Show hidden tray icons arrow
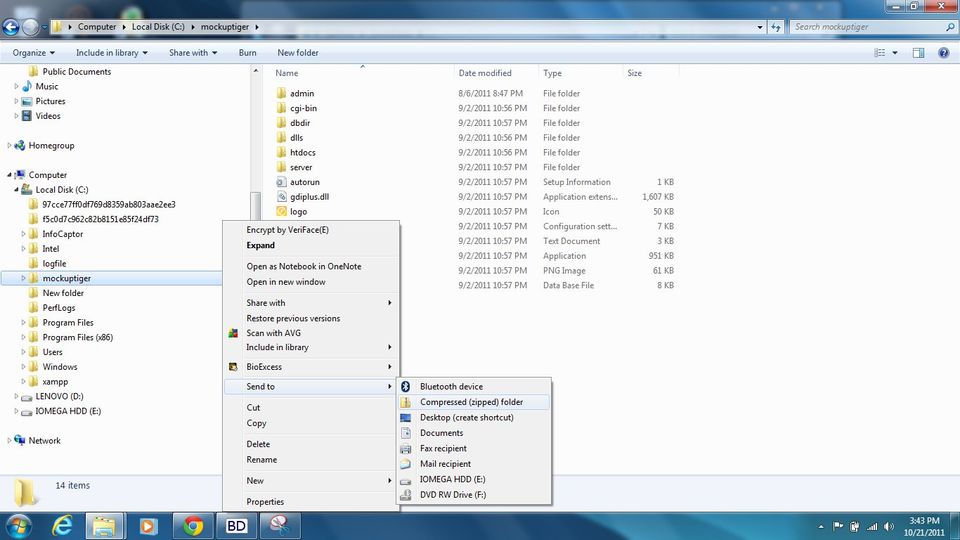 [821, 527]
